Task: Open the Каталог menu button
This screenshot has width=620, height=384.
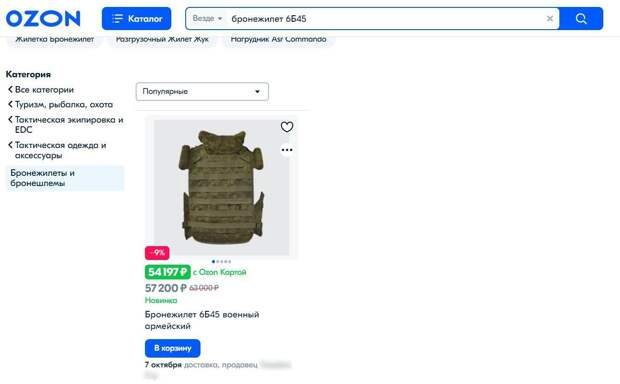Action: [x=136, y=19]
